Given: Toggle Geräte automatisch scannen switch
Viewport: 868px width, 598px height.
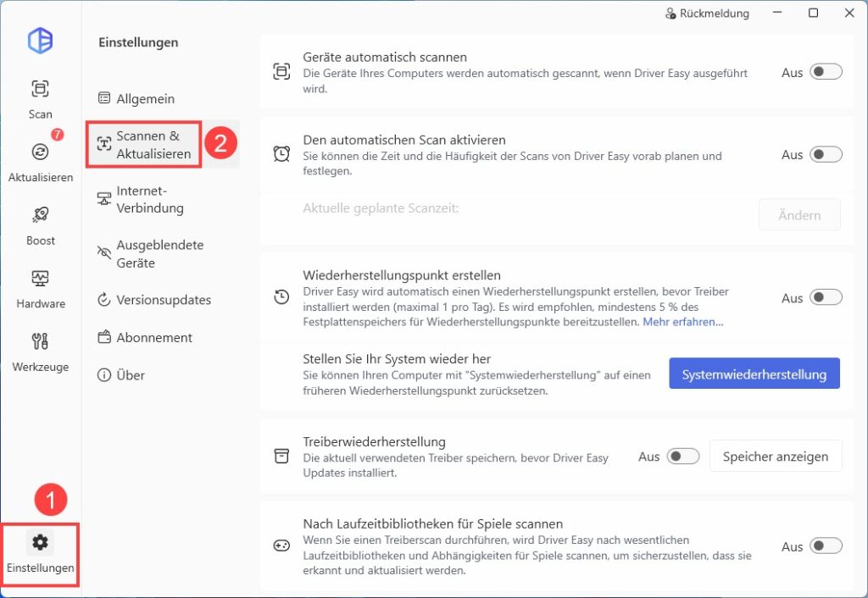Looking at the screenshot, I should tap(826, 72).
